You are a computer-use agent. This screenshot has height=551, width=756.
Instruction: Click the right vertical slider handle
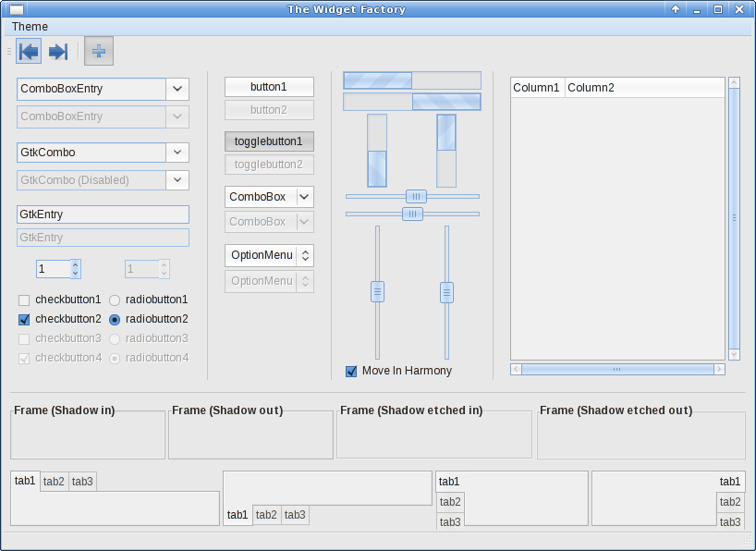[447, 293]
